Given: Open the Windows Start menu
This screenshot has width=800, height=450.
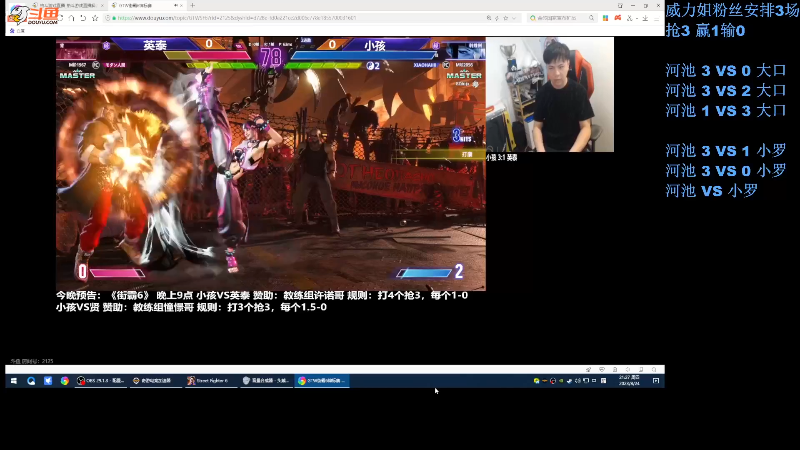Looking at the screenshot, I should pyautogui.click(x=14, y=381).
